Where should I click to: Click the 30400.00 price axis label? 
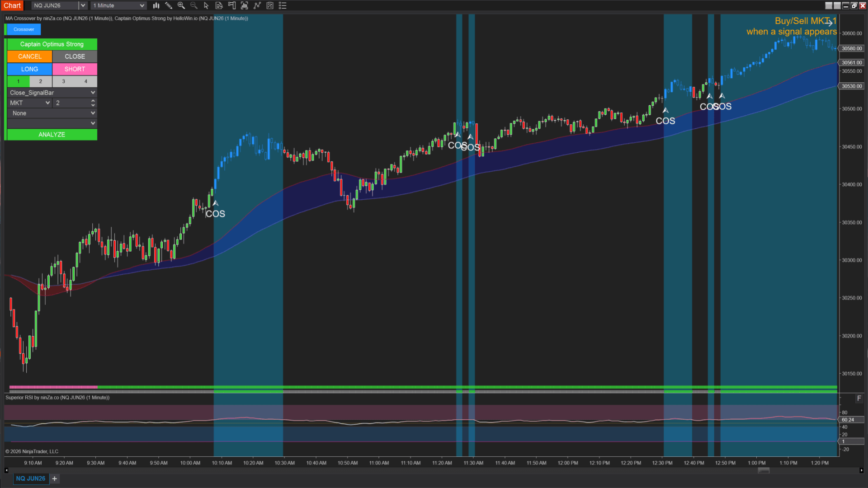click(852, 184)
